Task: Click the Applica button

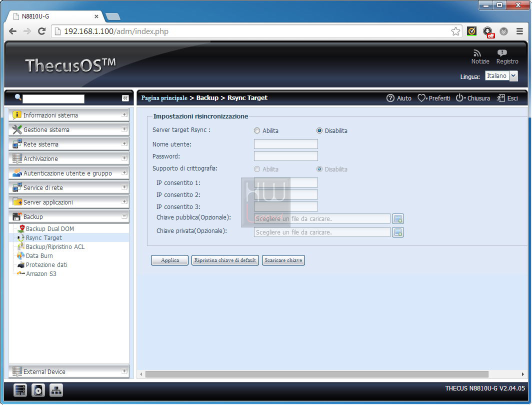Action: [169, 260]
